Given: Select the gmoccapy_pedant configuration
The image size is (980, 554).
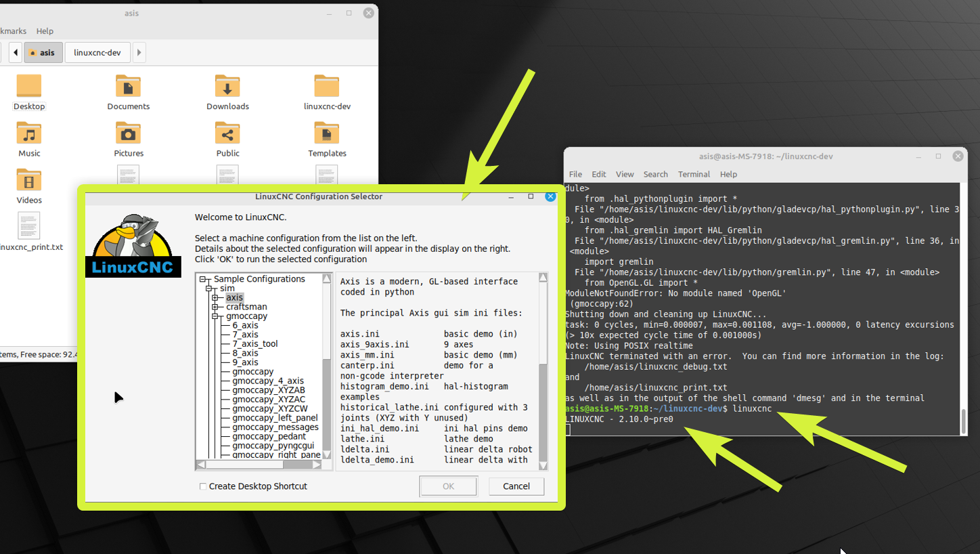Looking at the screenshot, I should pyautogui.click(x=269, y=437).
